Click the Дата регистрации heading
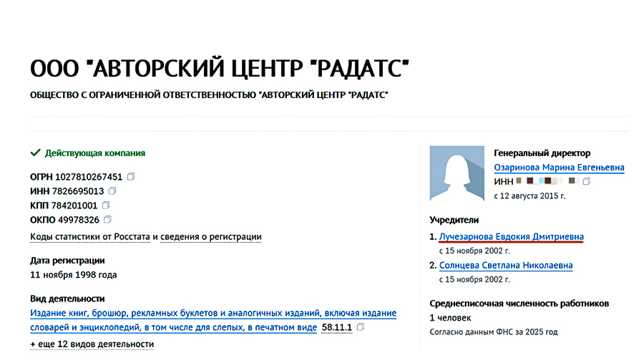This screenshot has width=644, height=363. pyautogui.click(x=67, y=260)
